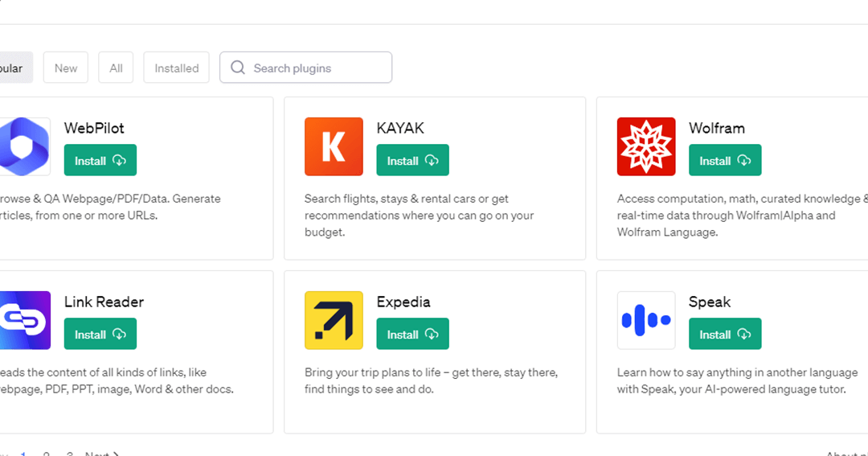
Task: Switch to the New filter tab
Action: coord(66,68)
